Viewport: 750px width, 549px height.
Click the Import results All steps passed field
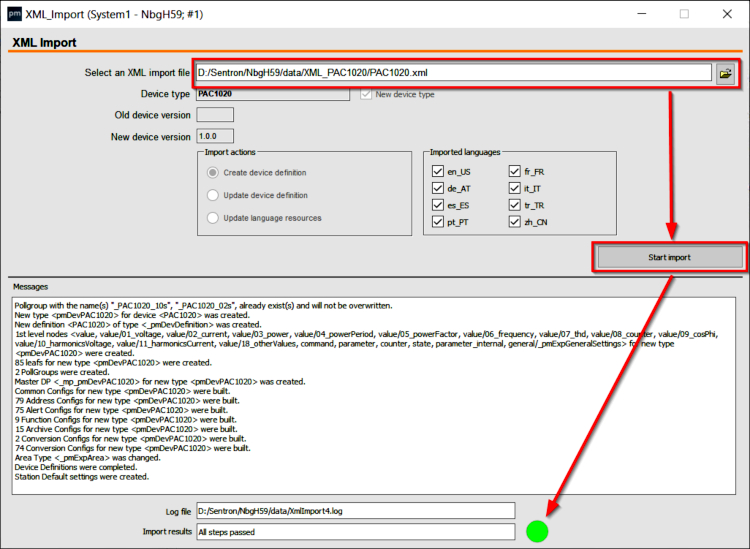pos(355,532)
